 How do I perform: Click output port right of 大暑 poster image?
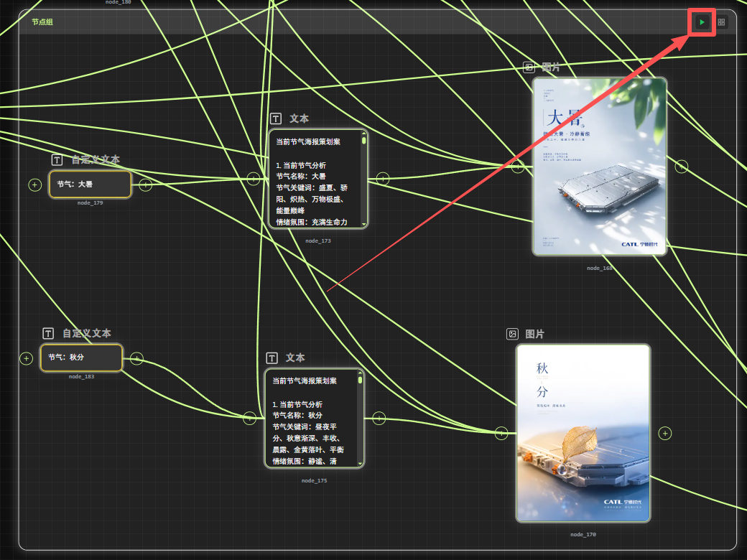pos(681,167)
